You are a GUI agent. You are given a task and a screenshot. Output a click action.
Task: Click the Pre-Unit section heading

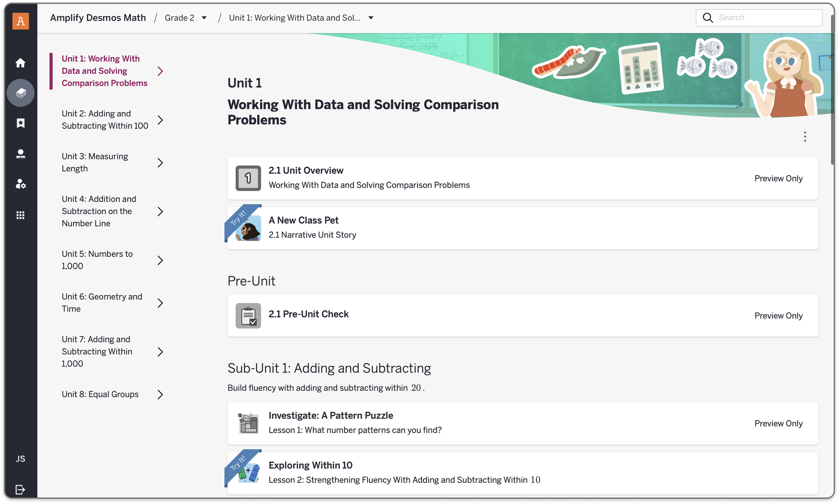[251, 281]
